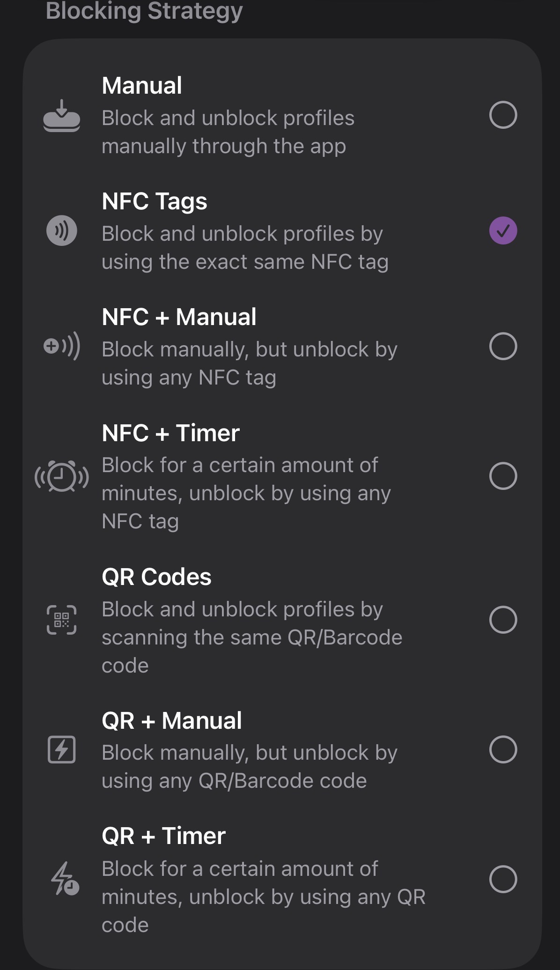Tap the NFC + Timer alarm clock icon
The height and width of the screenshot is (970, 560).
tap(61, 476)
